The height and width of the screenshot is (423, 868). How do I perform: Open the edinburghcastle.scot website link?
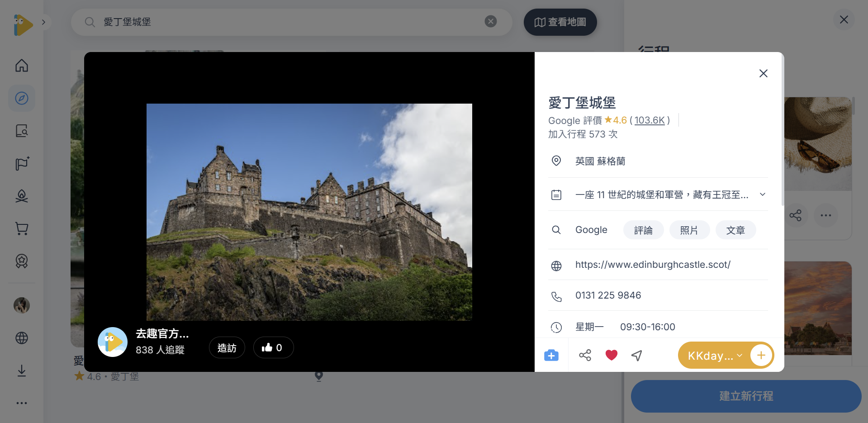pyautogui.click(x=653, y=265)
